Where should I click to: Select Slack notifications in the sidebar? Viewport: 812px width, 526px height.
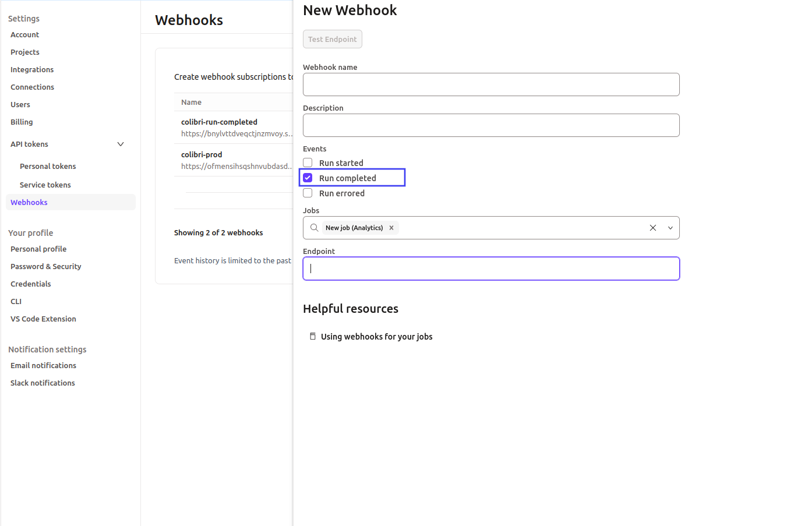click(42, 383)
